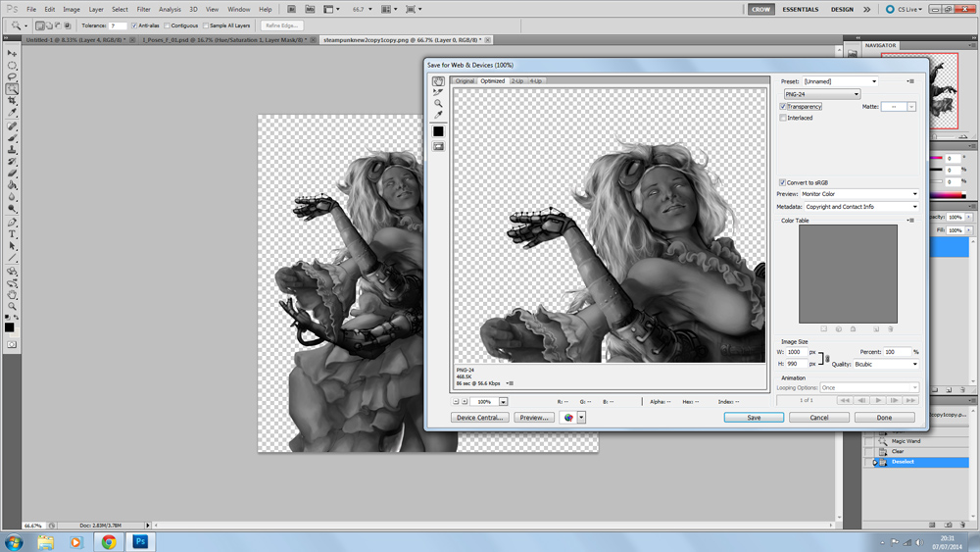Open the Optimize panel flyout menu
The height and width of the screenshot is (552, 980).
[x=910, y=81]
